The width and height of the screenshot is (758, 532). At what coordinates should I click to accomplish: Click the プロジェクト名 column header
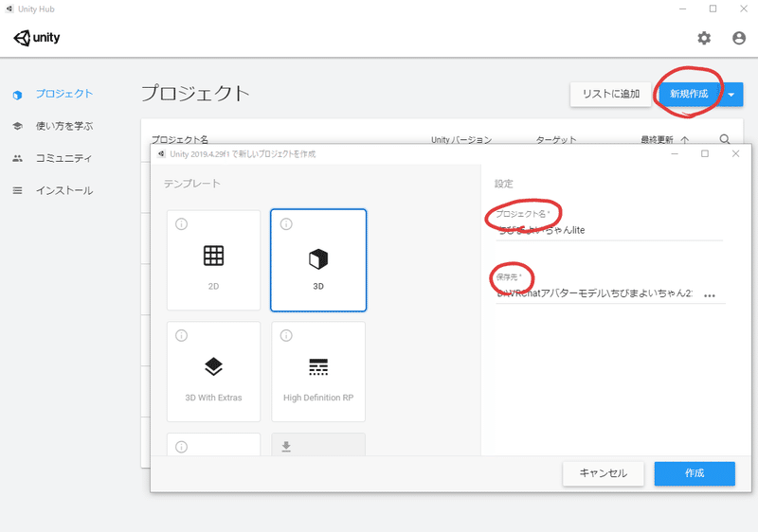click(x=180, y=139)
